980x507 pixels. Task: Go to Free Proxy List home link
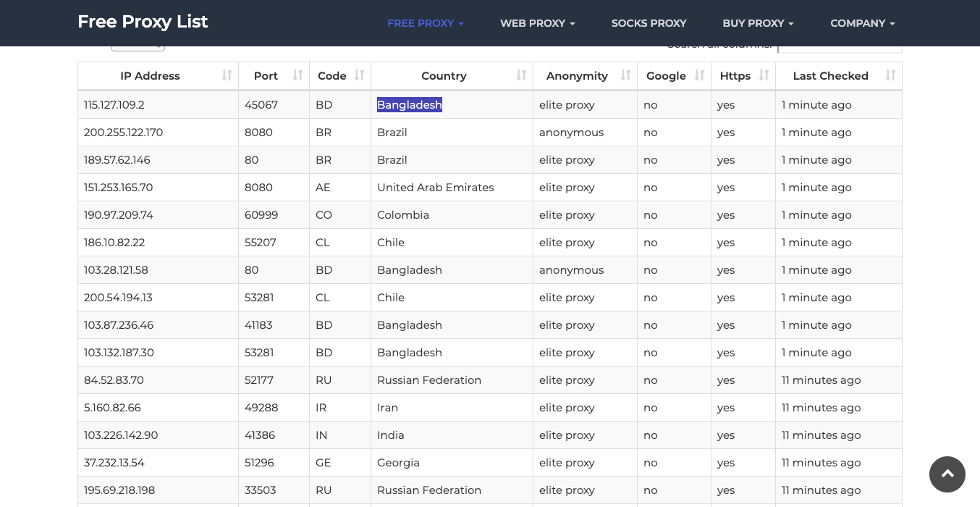[143, 22]
